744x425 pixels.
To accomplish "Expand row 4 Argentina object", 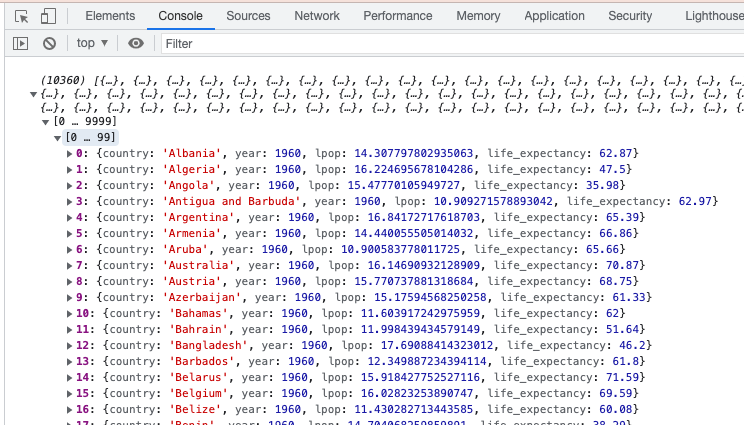I will (x=69, y=218).
